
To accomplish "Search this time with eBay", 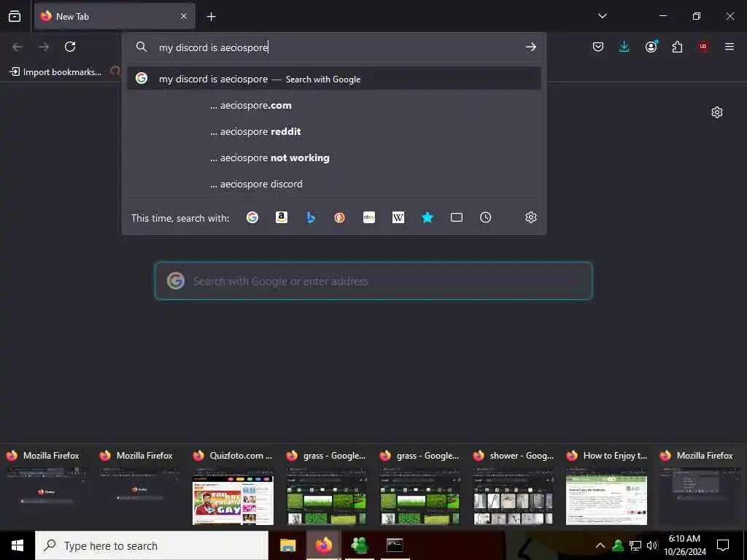I will click(x=369, y=217).
